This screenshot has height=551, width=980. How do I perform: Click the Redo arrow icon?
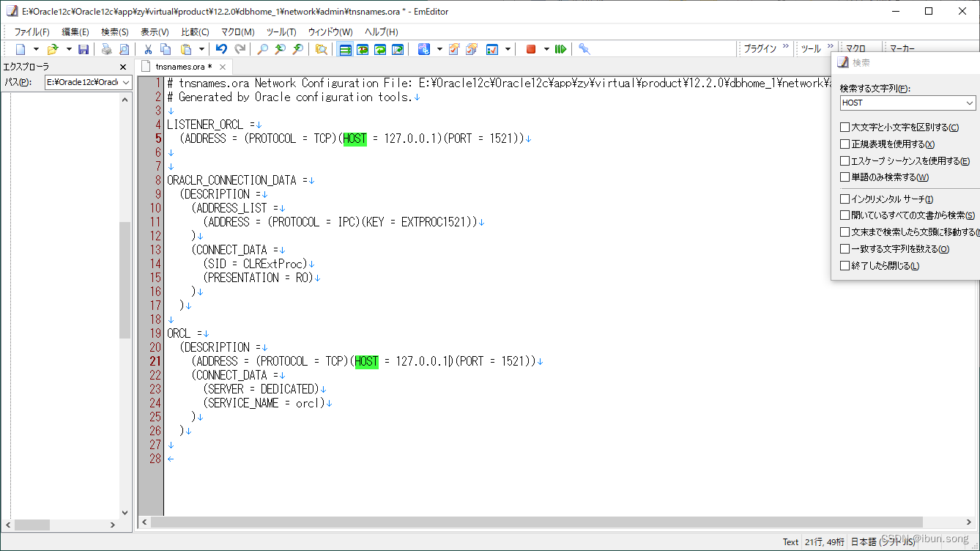(x=240, y=49)
